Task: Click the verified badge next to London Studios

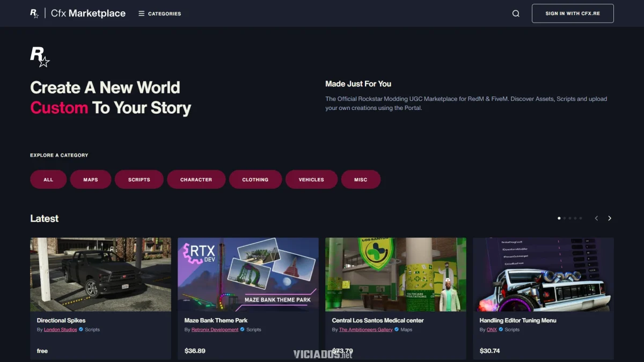Action: coord(81,330)
